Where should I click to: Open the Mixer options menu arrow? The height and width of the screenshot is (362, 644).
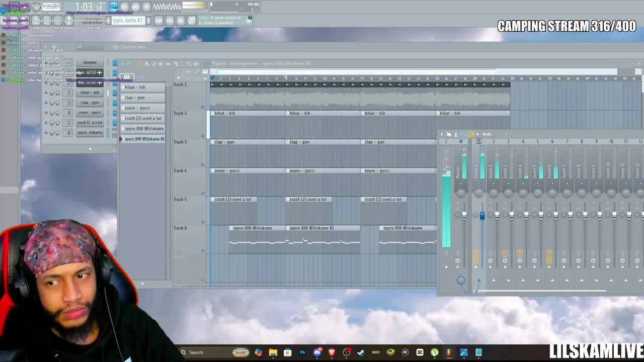442,134
